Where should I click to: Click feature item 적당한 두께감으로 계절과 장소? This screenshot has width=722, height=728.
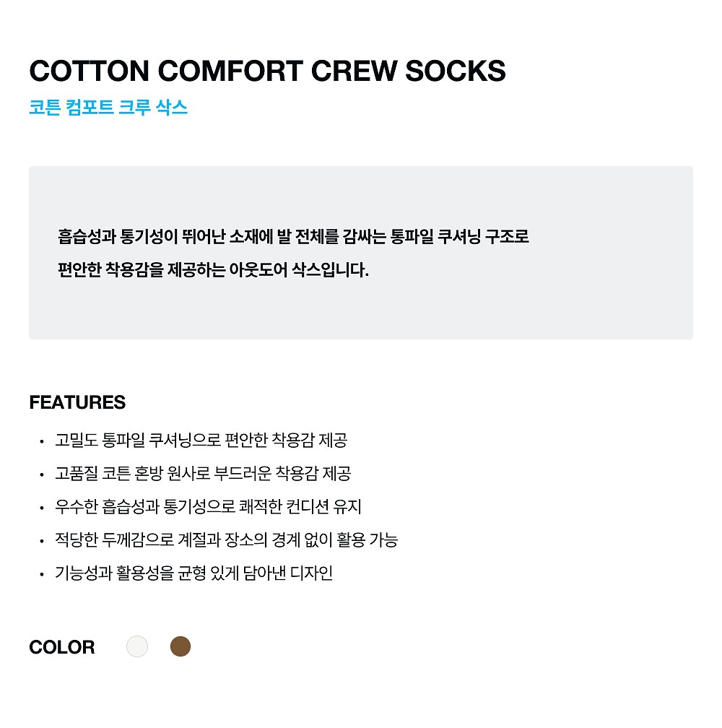point(227,540)
